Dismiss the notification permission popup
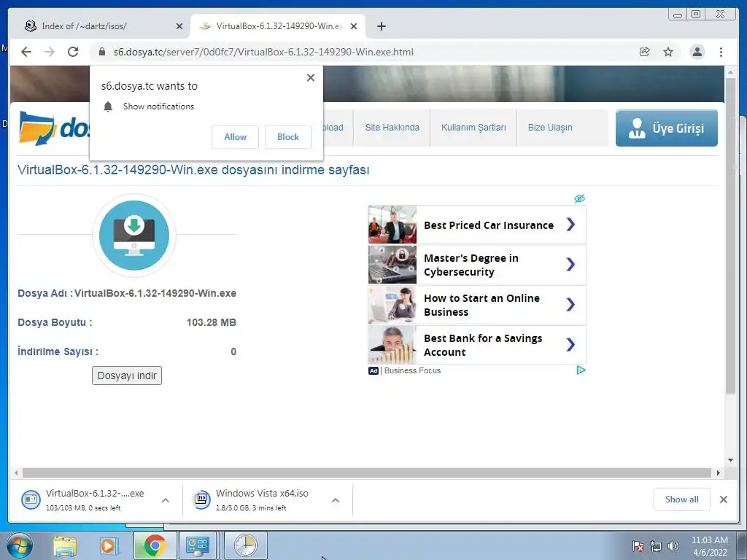 311,77
